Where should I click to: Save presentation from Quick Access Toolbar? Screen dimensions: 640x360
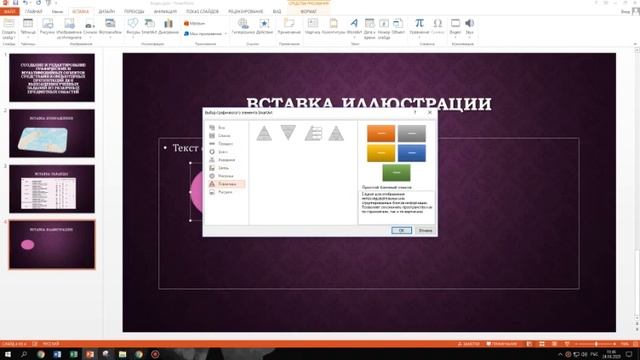(15, 3)
